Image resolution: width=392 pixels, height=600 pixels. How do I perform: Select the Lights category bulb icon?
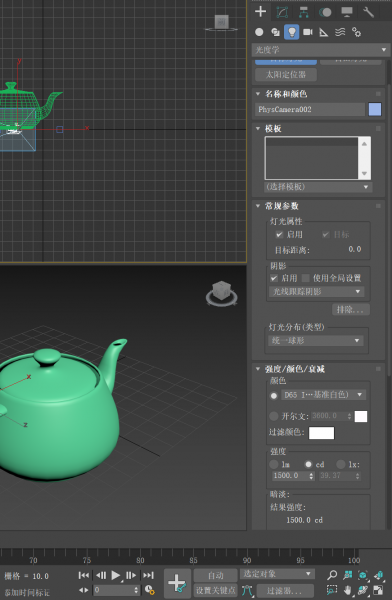click(291, 32)
